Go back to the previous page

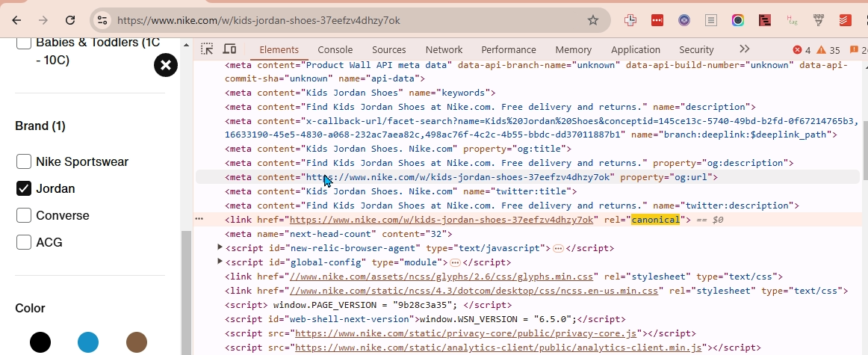(x=16, y=20)
